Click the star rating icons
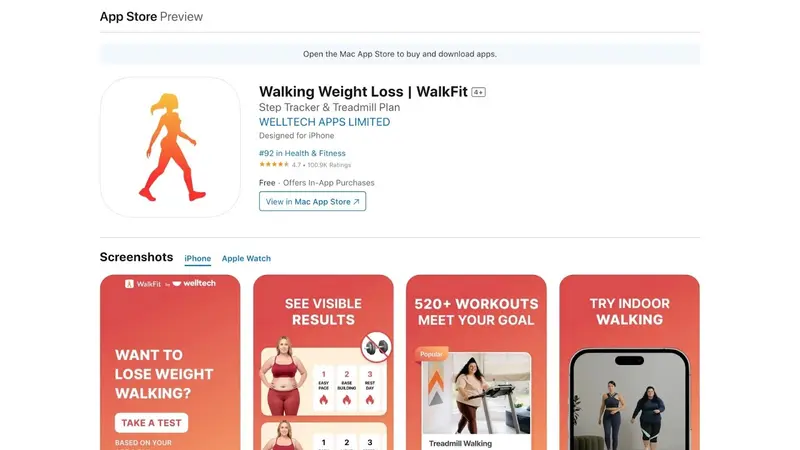The image size is (800, 450). (274, 164)
